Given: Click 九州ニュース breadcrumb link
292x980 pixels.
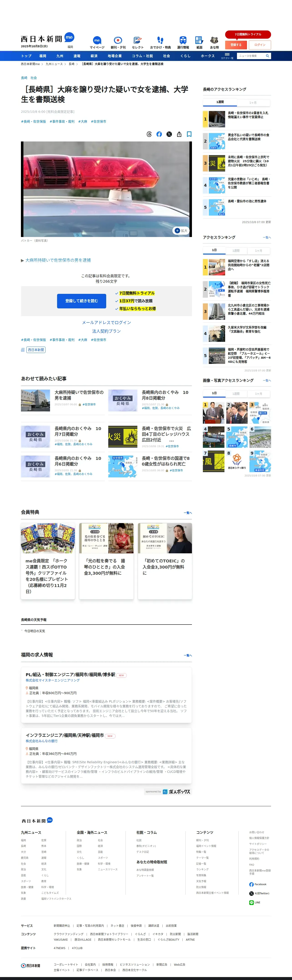Looking at the screenshot, I should (54, 64).
